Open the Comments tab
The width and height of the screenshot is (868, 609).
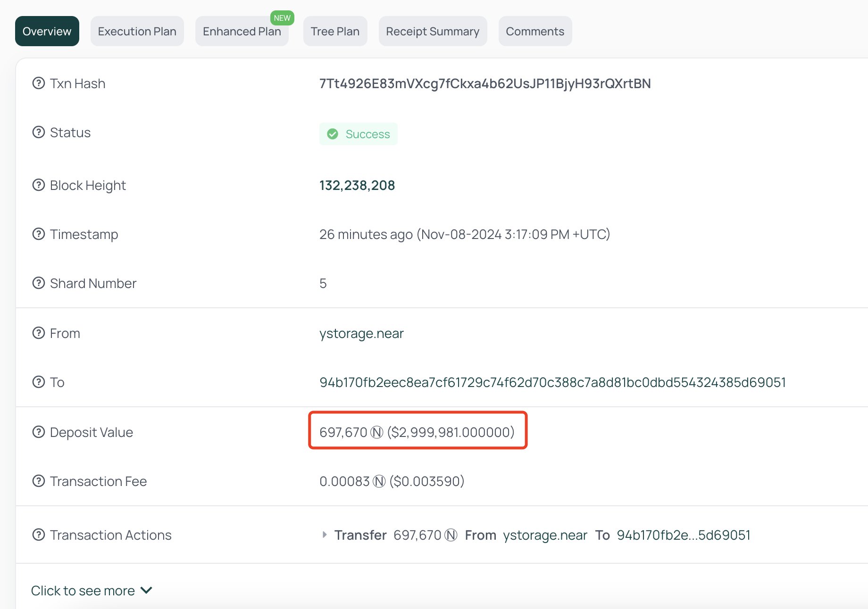click(534, 32)
